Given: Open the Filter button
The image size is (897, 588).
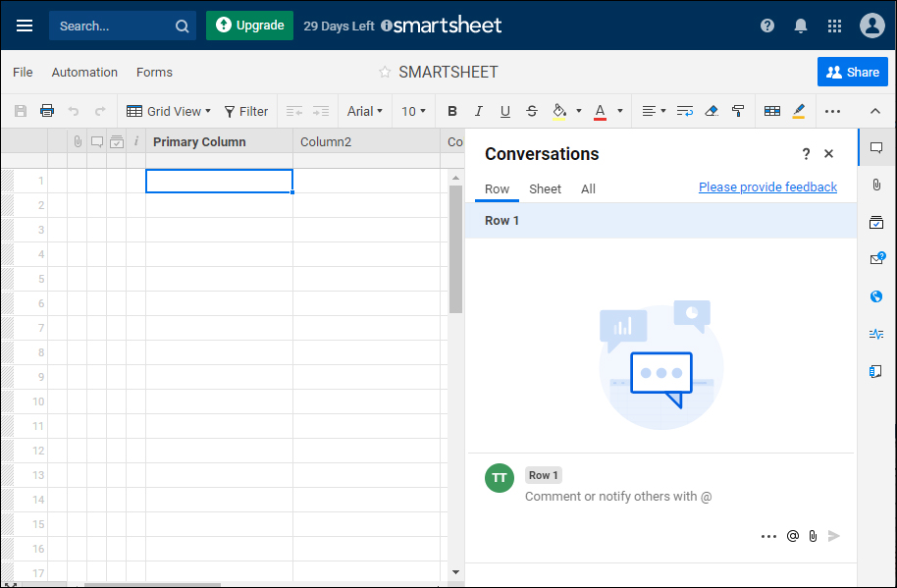Looking at the screenshot, I should tap(246, 111).
